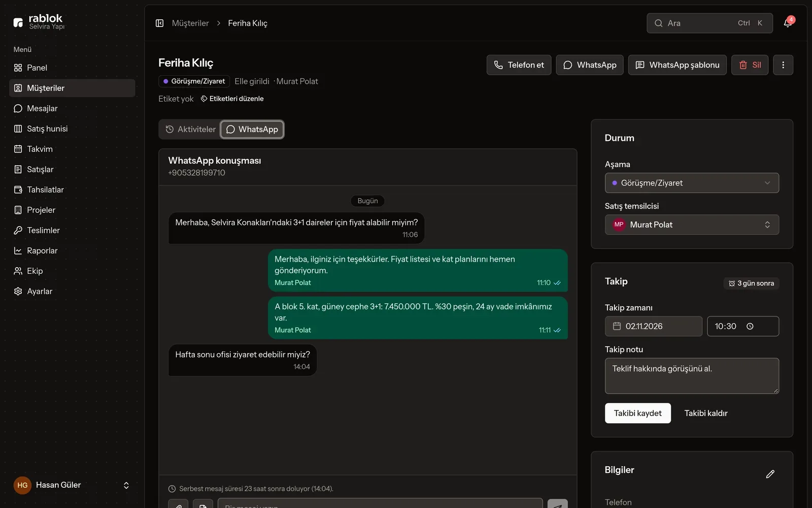Open Ekip in the sidebar

72,271
